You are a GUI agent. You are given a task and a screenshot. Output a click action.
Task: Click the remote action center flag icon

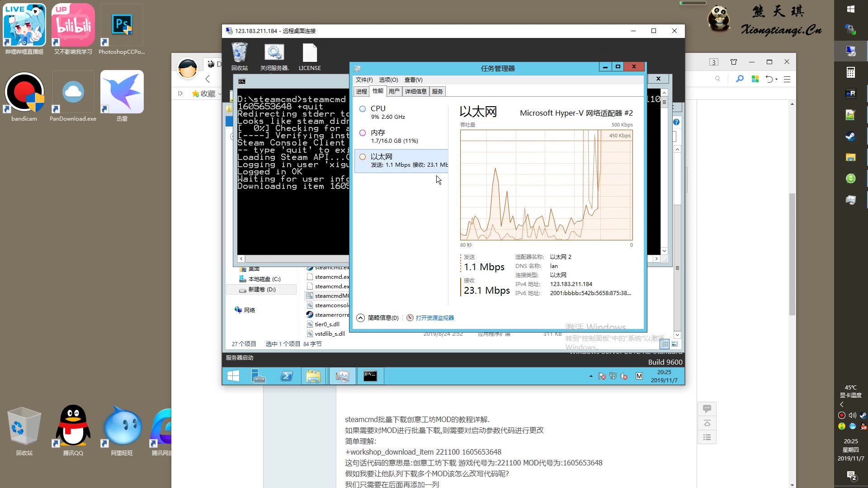(x=602, y=376)
